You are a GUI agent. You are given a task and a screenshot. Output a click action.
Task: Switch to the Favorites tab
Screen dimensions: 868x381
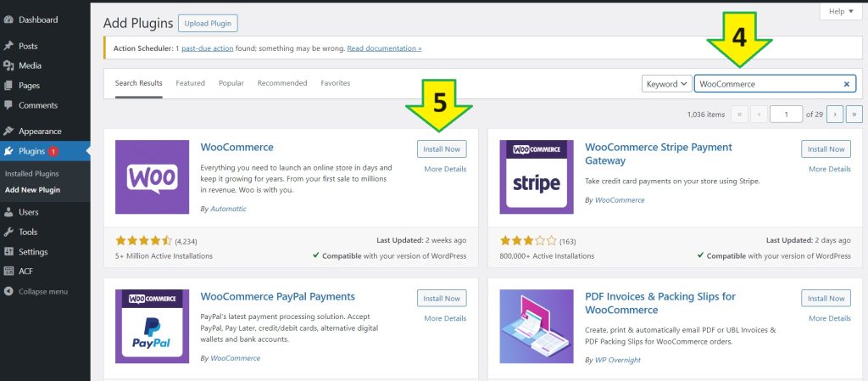point(336,83)
